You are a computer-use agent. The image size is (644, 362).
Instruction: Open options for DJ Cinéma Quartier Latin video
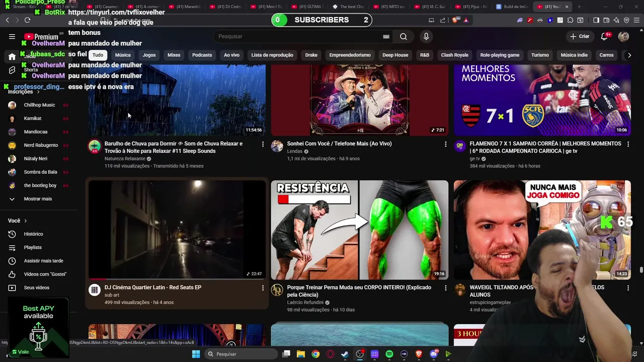point(263,288)
